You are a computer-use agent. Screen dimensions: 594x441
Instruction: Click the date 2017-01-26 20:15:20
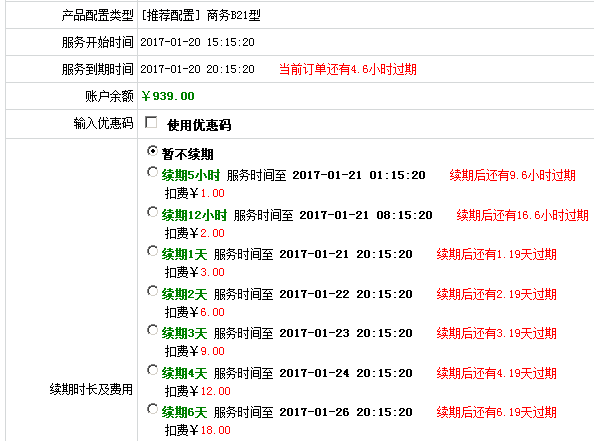pos(346,412)
